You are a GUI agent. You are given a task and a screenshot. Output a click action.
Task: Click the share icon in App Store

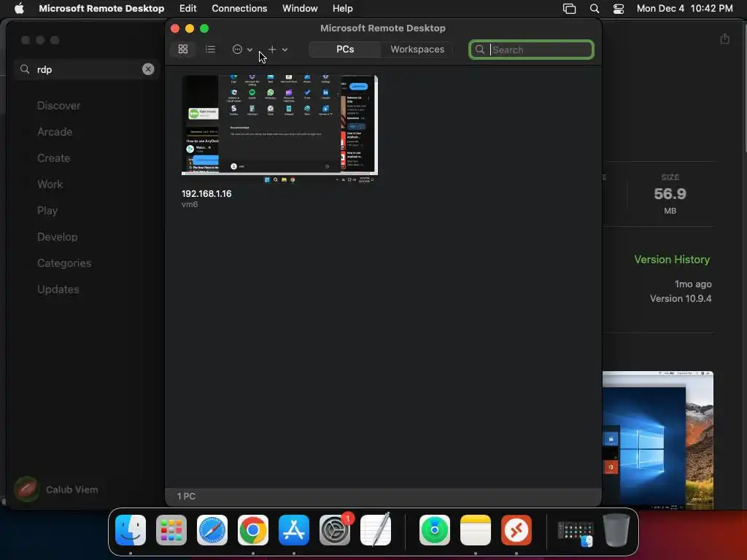tap(724, 39)
